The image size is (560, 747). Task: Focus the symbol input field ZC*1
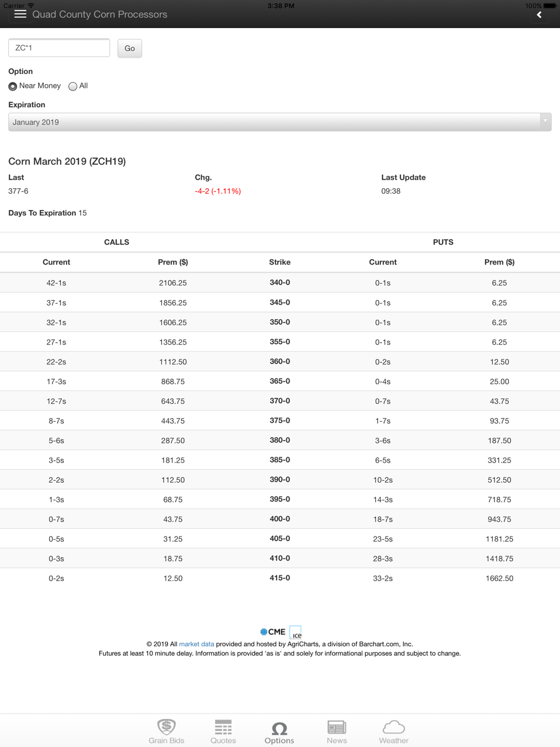click(59, 48)
